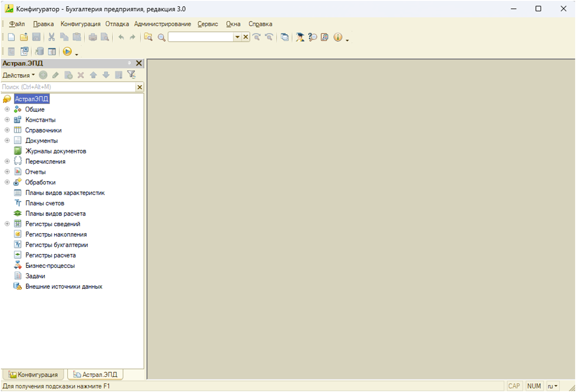Clear the toolbar search field with X
This screenshot has height=392, width=576.
pos(246,38)
